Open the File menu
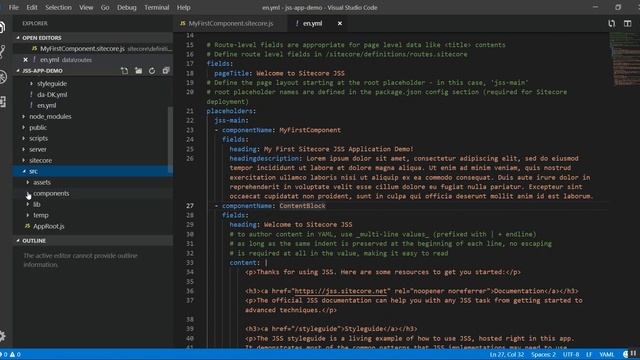640x360 pixels. [13, 7]
